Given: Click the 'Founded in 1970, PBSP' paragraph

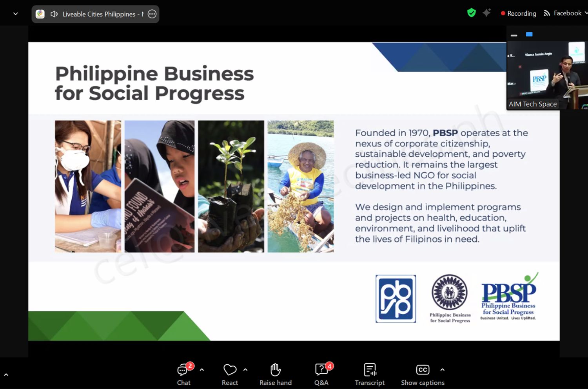Looking at the screenshot, I should (x=441, y=159).
